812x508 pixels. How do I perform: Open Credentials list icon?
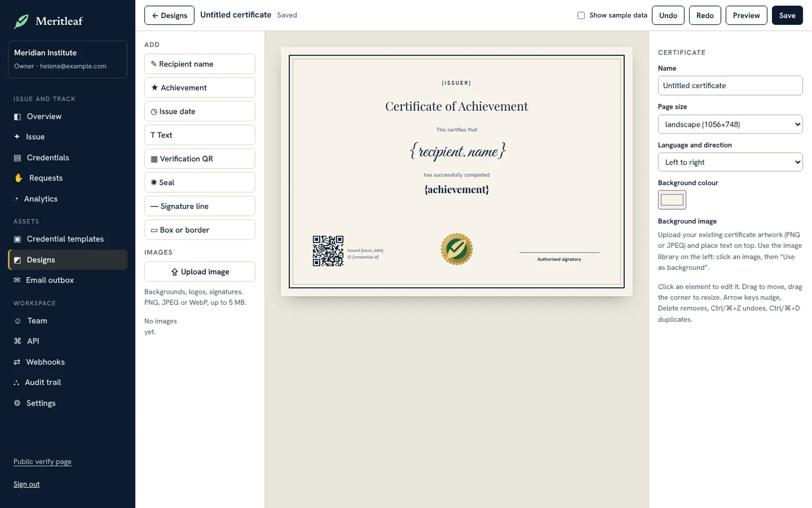[x=17, y=158]
